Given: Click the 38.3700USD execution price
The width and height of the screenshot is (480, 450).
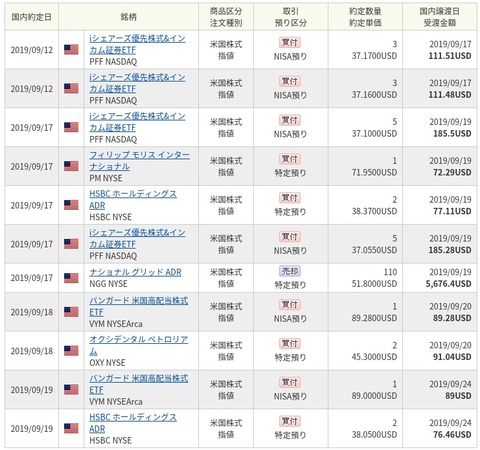Looking at the screenshot, I should pos(374,211).
